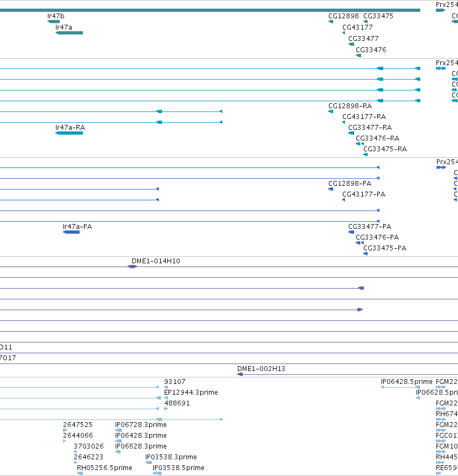458x476 pixels.
Task: Click the 'Ir47b' gene label
Action: (56, 16)
